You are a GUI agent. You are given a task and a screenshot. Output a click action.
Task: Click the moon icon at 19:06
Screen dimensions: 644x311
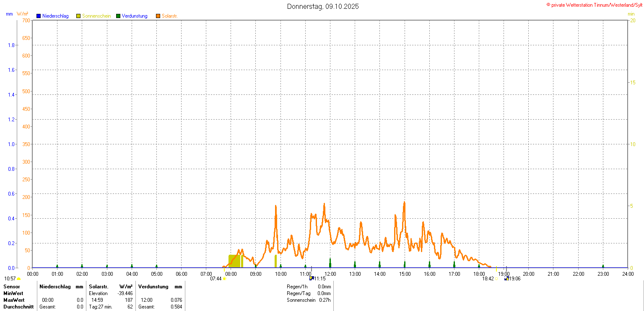[x=506, y=278]
